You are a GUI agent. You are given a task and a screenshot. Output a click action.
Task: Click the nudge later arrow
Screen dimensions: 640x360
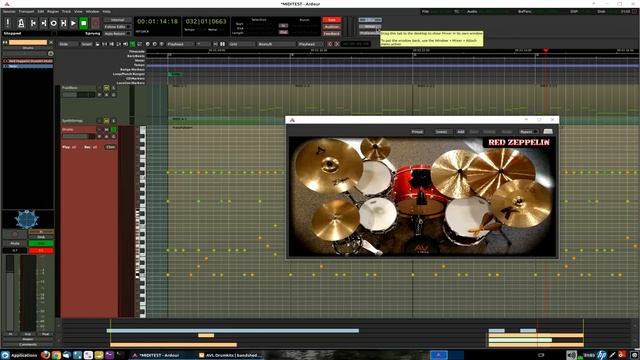[x=337, y=44]
